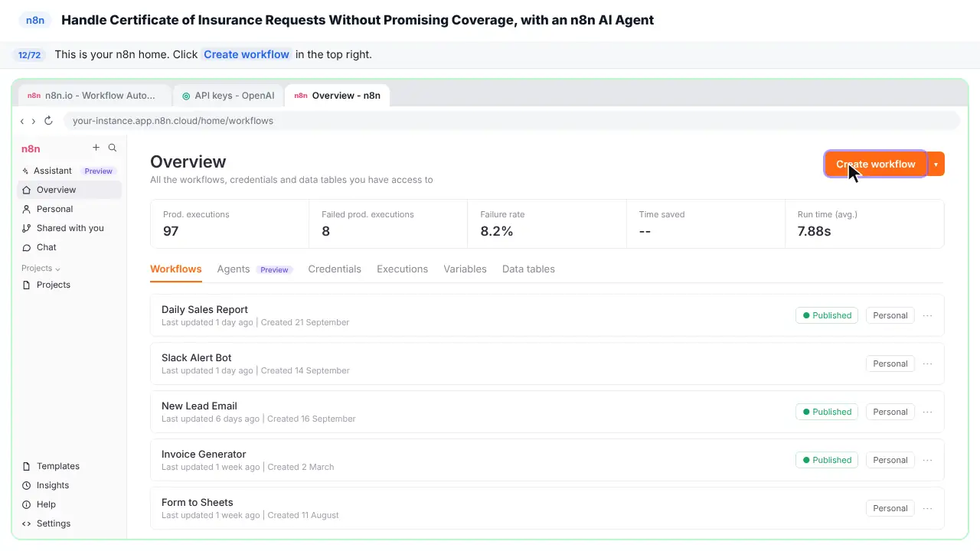Open the Assistant sidebar item
The width and height of the screenshot is (980, 551).
69,171
